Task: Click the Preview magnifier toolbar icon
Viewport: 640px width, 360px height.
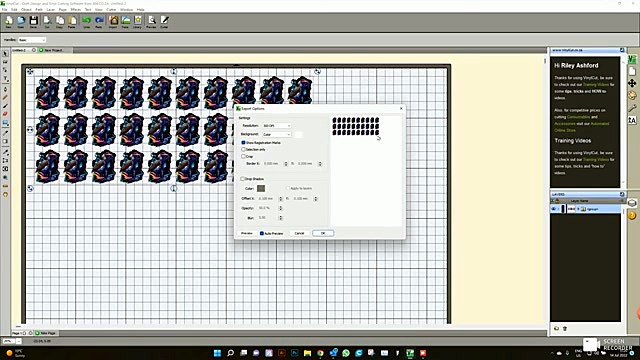Action: (151, 22)
